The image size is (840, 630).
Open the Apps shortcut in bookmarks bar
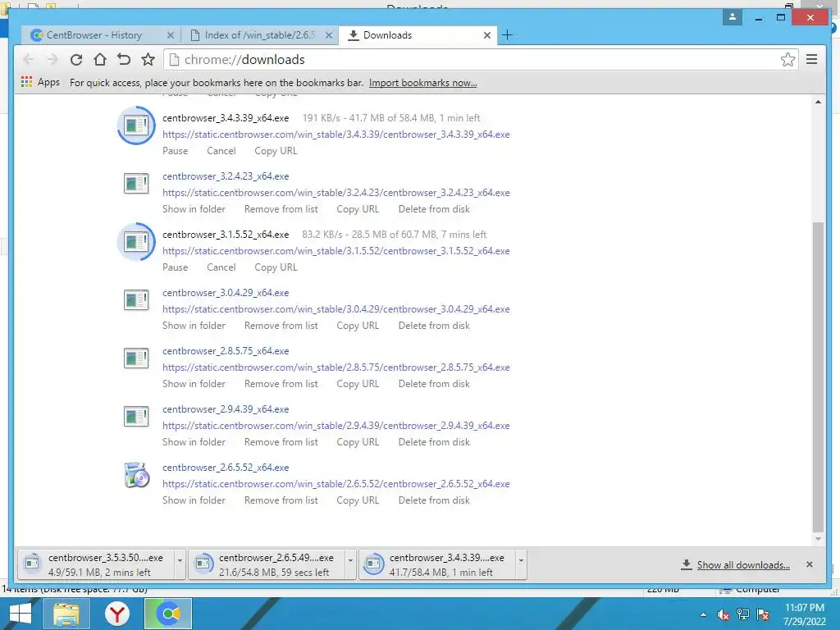tap(41, 82)
